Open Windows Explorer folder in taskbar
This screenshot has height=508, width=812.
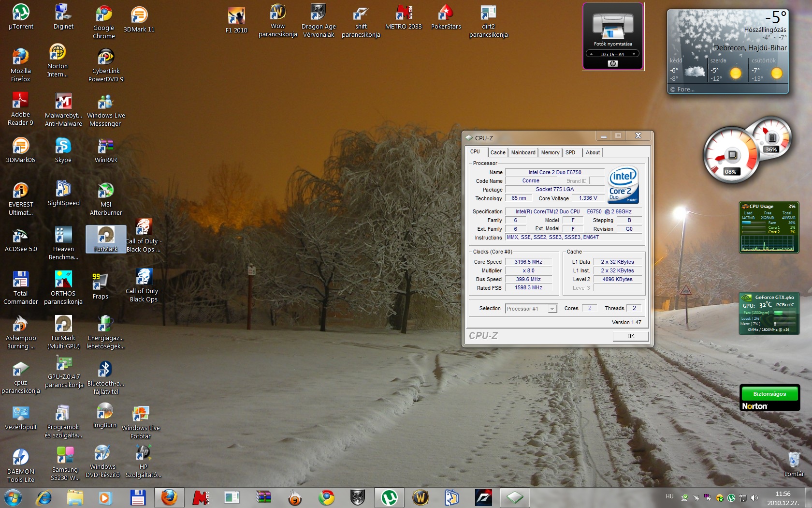click(x=75, y=497)
